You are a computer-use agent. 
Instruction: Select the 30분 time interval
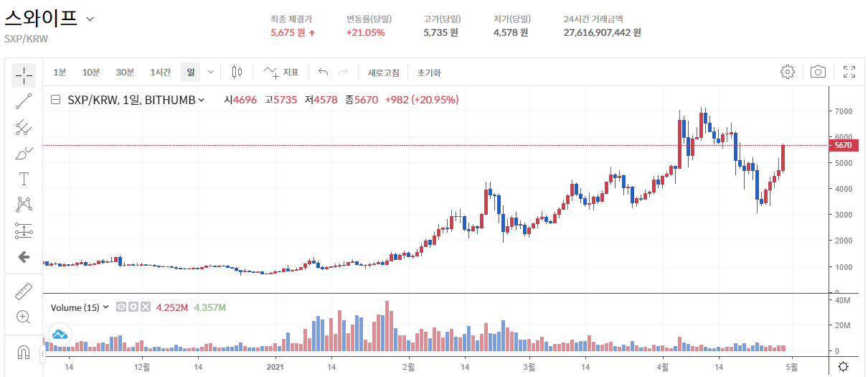[125, 72]
